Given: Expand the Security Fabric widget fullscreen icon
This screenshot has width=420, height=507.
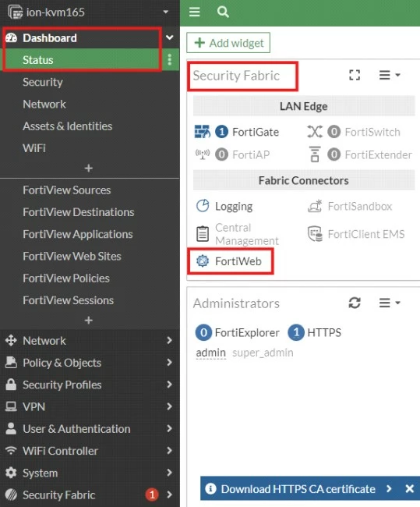Looking at the screenshot, I should tap(355, 75).
